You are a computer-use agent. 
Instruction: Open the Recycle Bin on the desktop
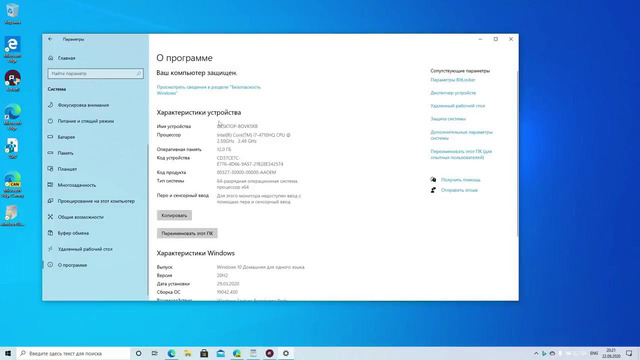pyautogui.click(x=13, y=14)
